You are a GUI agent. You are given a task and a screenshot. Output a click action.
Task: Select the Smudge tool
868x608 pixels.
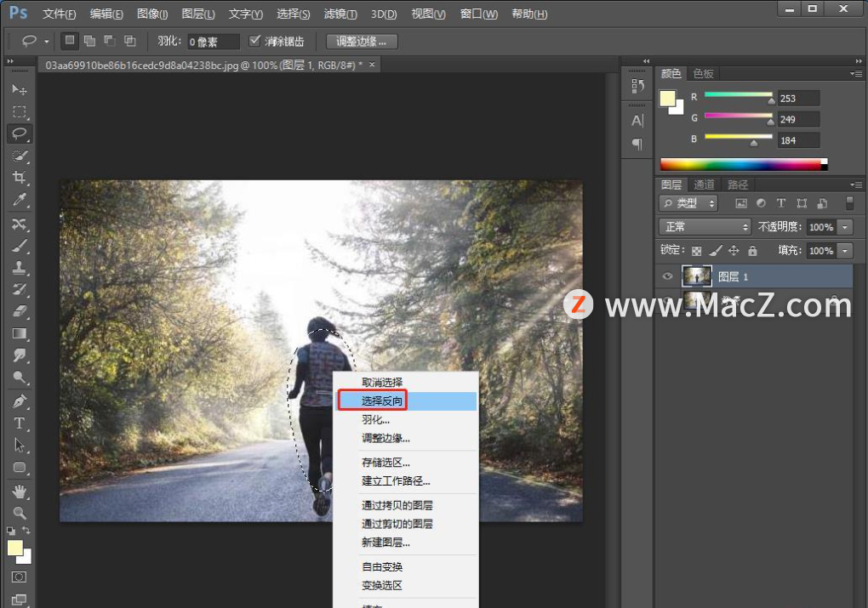coord(20,355)
